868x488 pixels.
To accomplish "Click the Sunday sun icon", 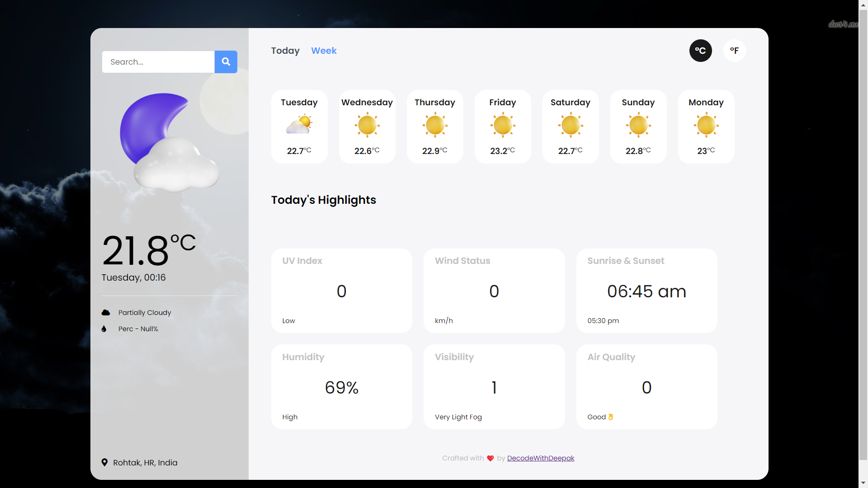I will click(x=638, y=125).
